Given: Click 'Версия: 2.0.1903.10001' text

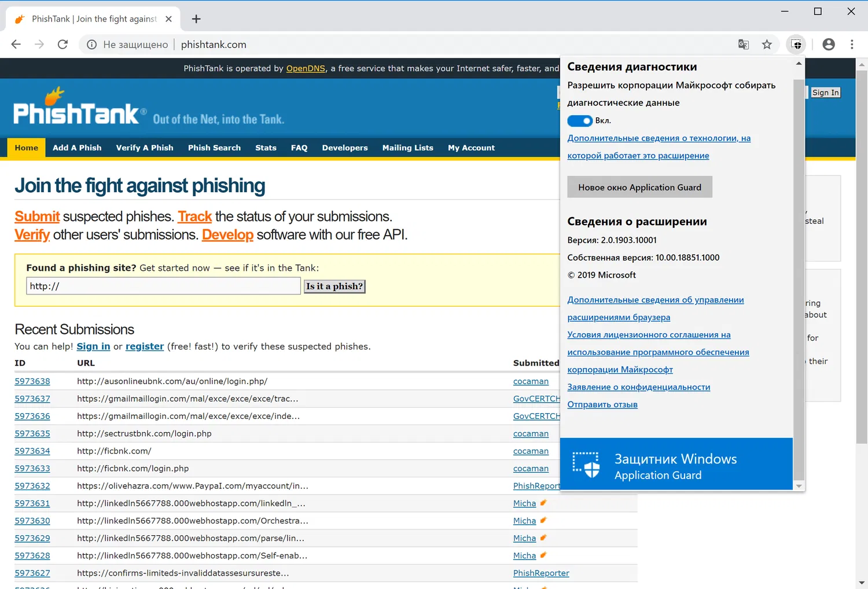Looking at the screenshot, I should pos(612,240).
